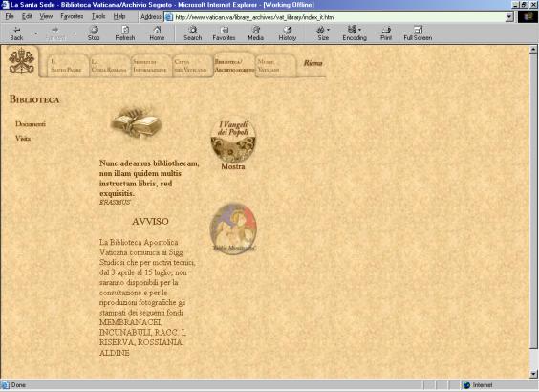Image resolution: width=539 pixels, height=392 pixels.
Task: Click the ERASMUS attribution text
Action: click(115, 202)
